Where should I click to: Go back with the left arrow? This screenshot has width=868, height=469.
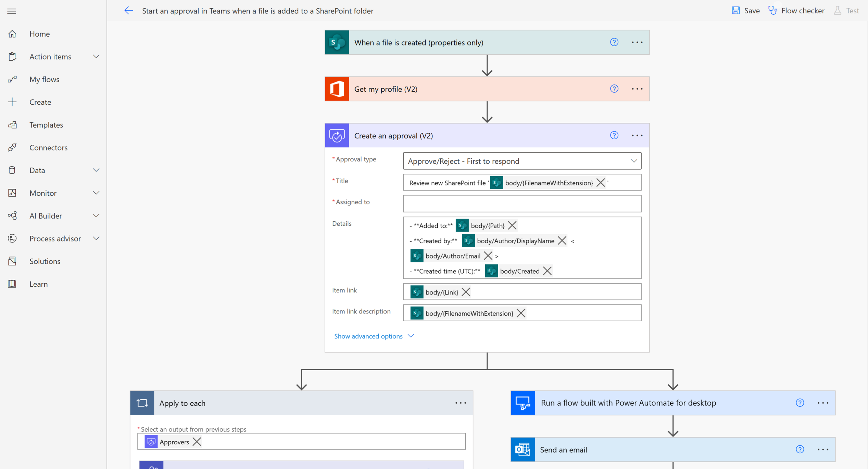coord(128,11)
